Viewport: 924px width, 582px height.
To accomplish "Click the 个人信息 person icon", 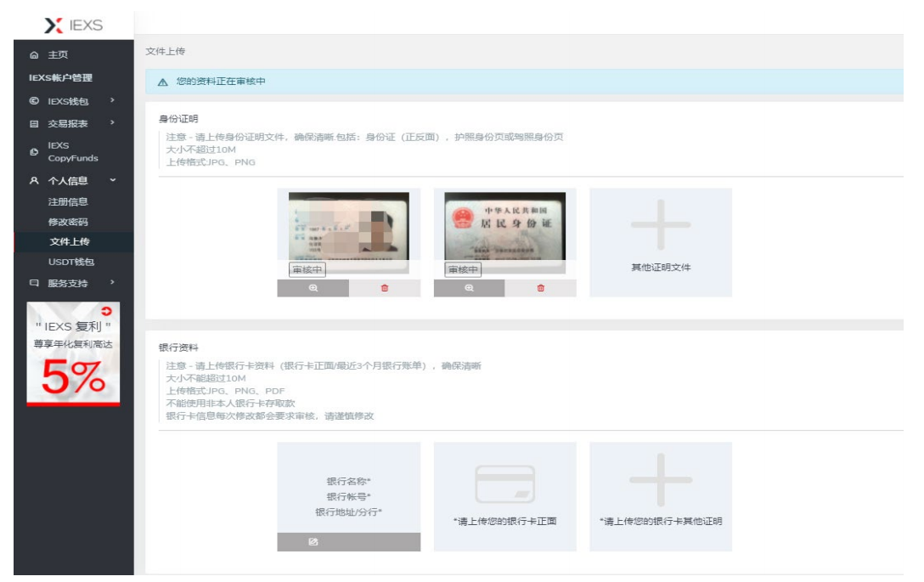I will click(34, 180).
